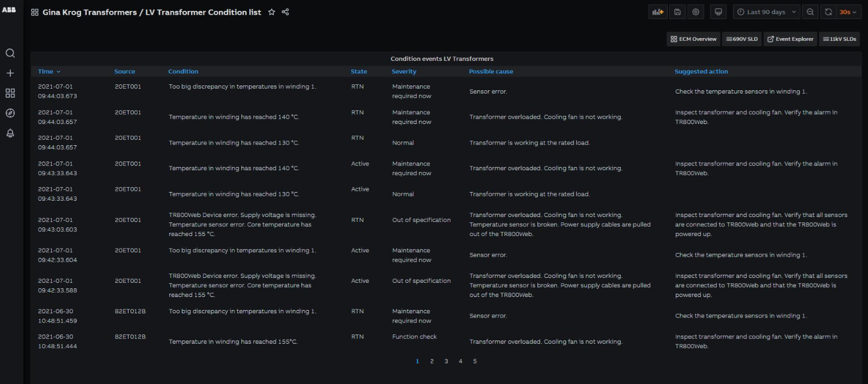
Task: Click LV Transformer Condition list title
Action: point(203,12)
